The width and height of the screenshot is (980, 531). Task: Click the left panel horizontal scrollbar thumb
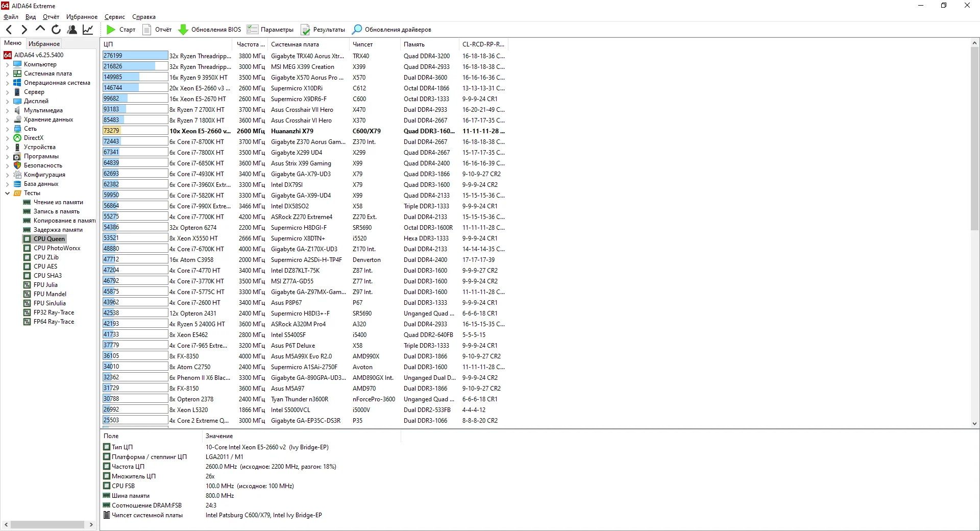[x=47, y=525]
